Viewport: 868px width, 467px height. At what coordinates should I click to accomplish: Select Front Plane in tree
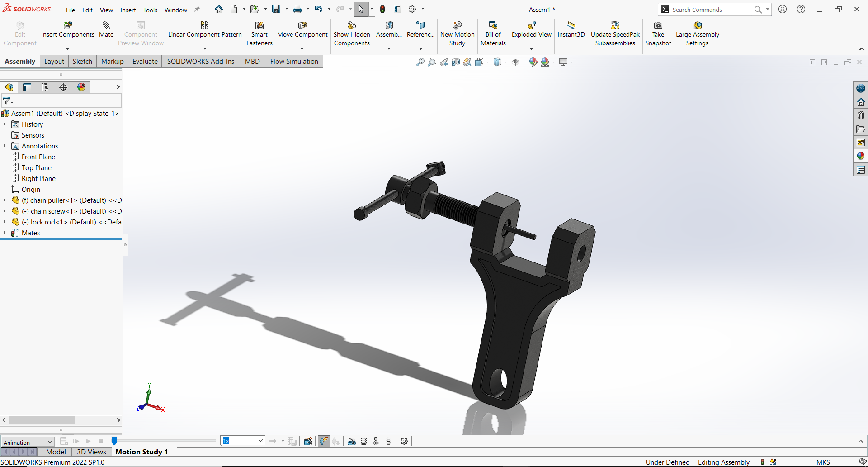coord(38,157)
